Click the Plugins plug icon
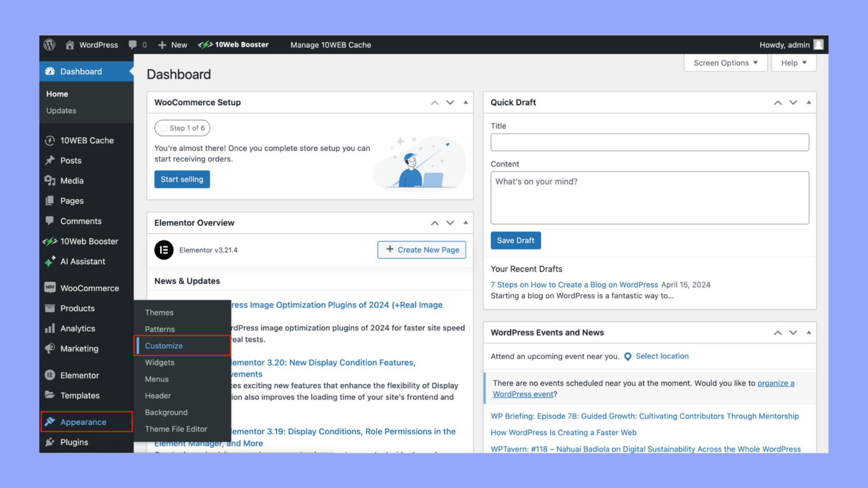The image size is (868, 488). tap(50, 442)
